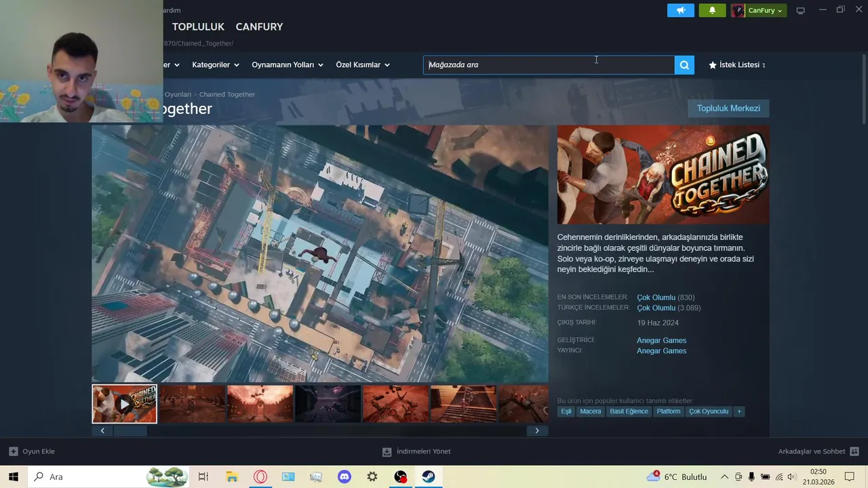The image size is (868, 488).
Task: Click the Steam taskbar icon
Action: point(429,476)
